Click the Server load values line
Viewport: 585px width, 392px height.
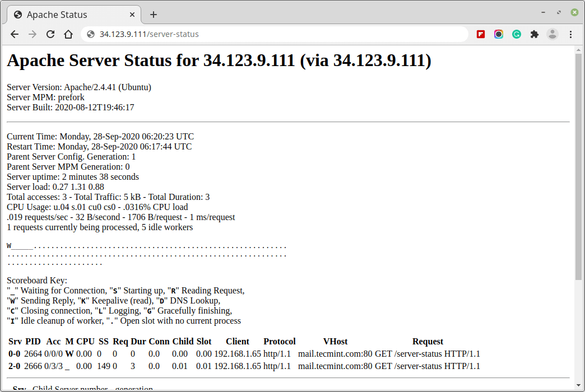55,187
